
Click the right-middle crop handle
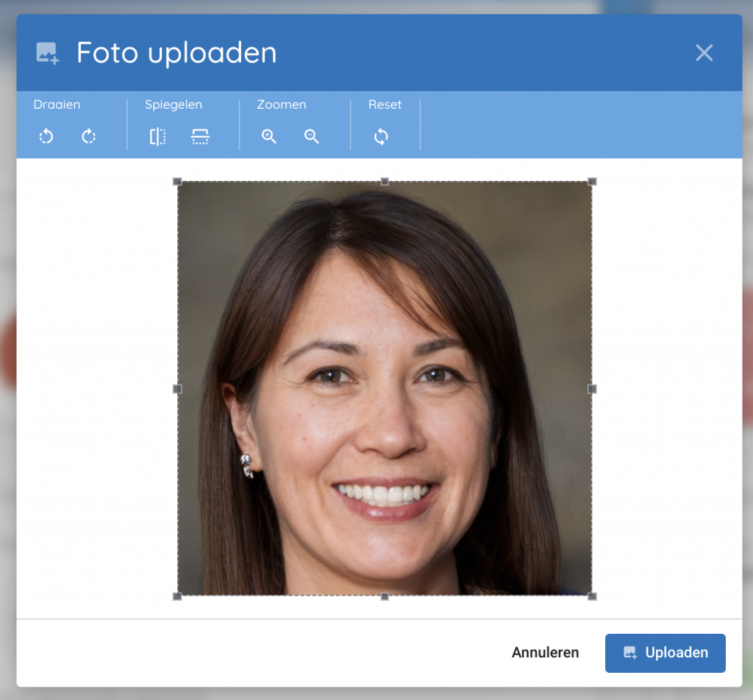pyautogui.click(x=592, y=389)
